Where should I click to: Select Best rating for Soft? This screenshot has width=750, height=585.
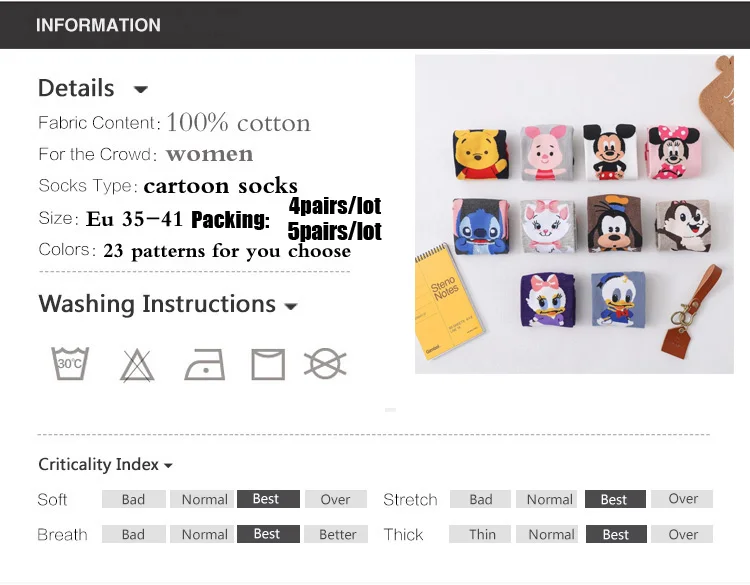pos(268,499)
